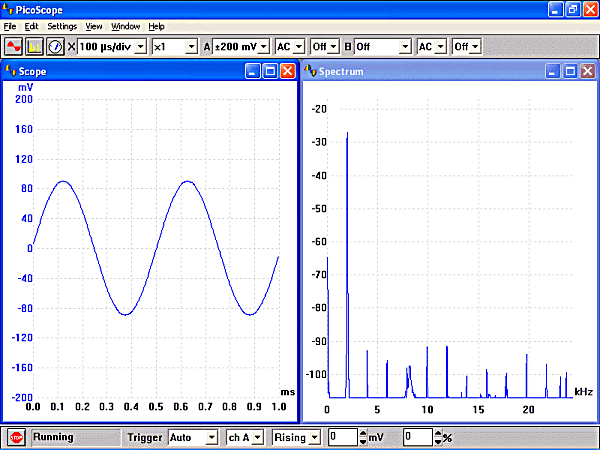
Task: Change trigger direction Rising dropdown
Action: point(315,437)
